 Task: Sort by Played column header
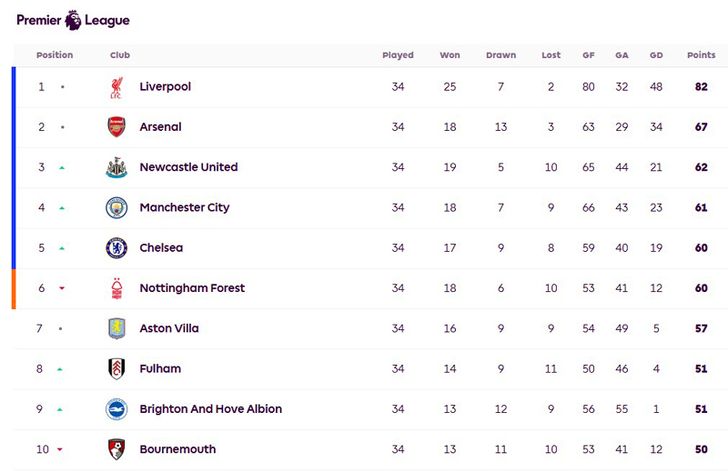398,55
